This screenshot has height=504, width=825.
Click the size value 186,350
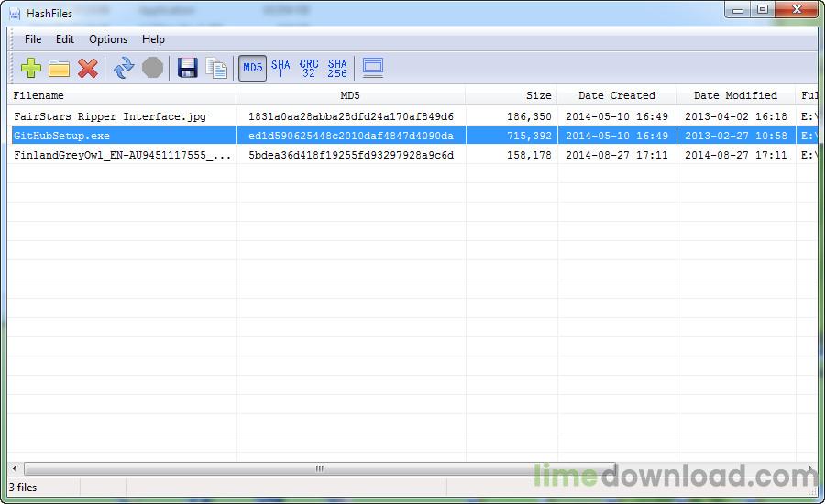click(529, 116)
